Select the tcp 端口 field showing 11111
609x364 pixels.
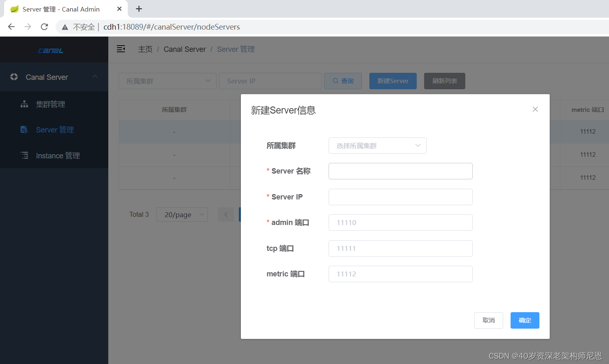coord(400,248)
